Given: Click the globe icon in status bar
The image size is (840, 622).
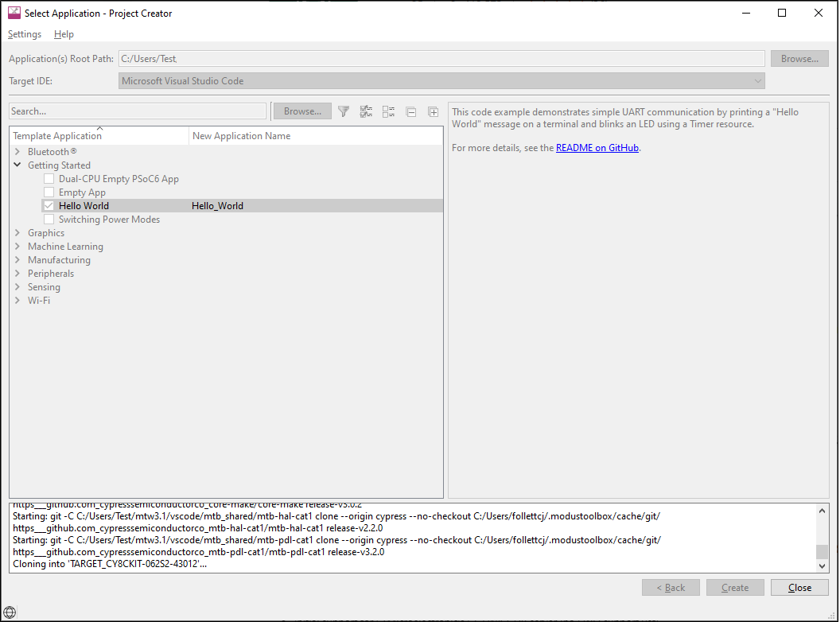Looking at the screenshot, I should (x=10, y=612).
